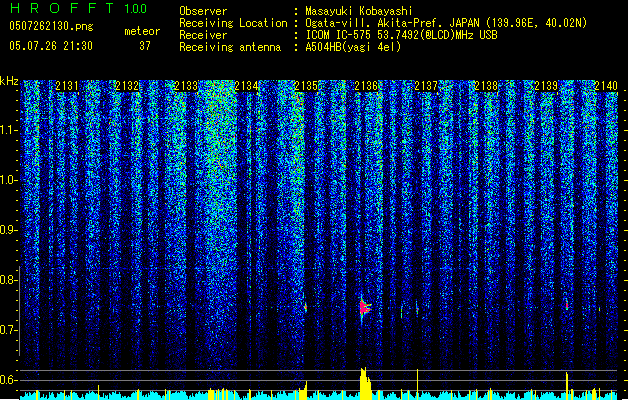Click the 0.9 frequency axis label
This screenshot has width=629, height=400.
(x=9, y=230)
